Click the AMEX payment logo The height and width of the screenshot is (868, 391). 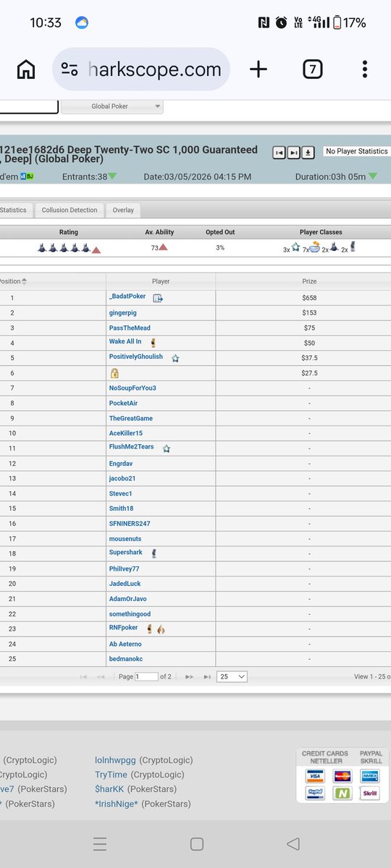pyautogui.click(x=369, y=776)
